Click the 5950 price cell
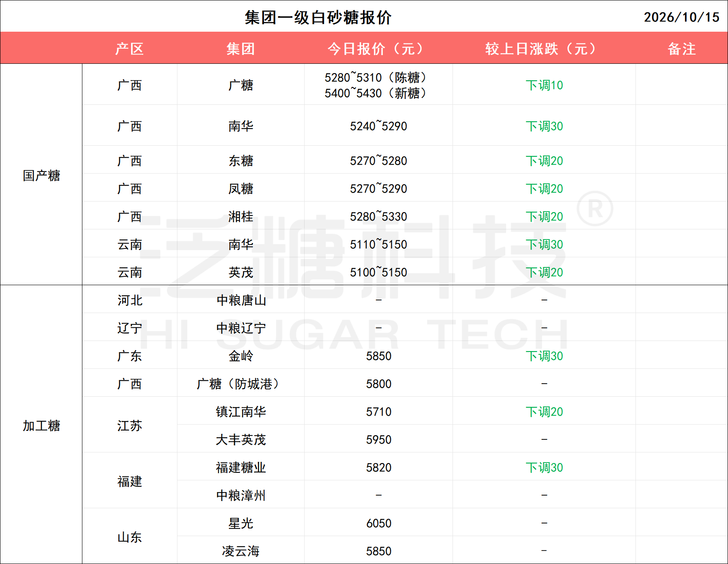The height and width of the screenshot is (564, 728). [x=378, y=439]
